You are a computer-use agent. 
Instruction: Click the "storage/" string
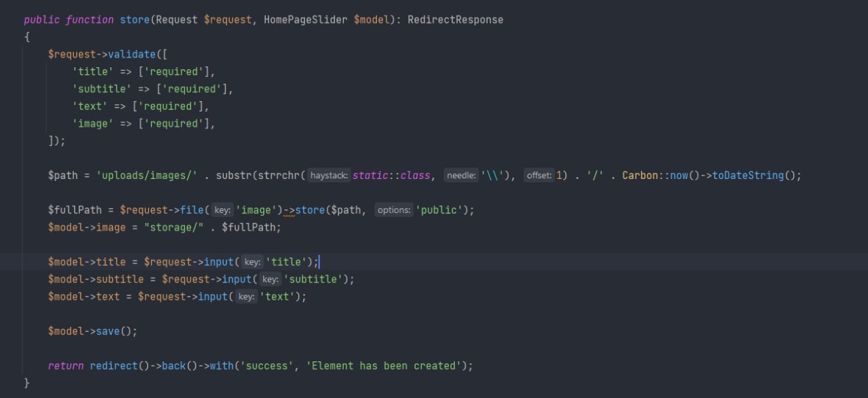click(174, 227)
